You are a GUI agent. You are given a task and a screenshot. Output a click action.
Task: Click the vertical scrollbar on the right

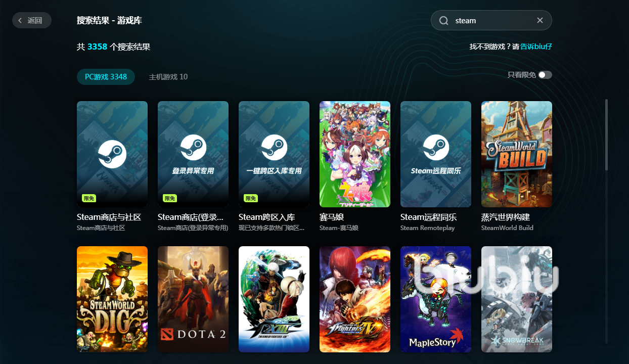pos(606,134)
